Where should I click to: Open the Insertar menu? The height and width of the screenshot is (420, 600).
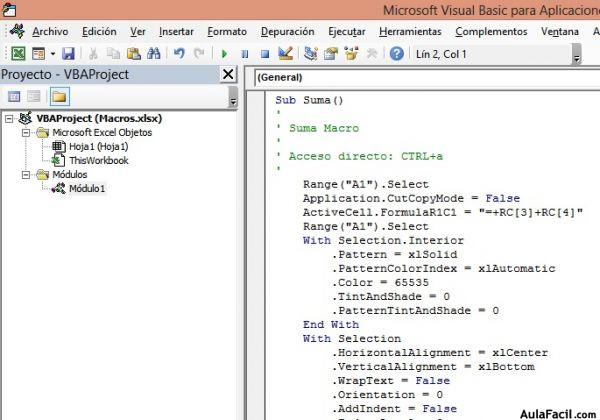point(176,32)
